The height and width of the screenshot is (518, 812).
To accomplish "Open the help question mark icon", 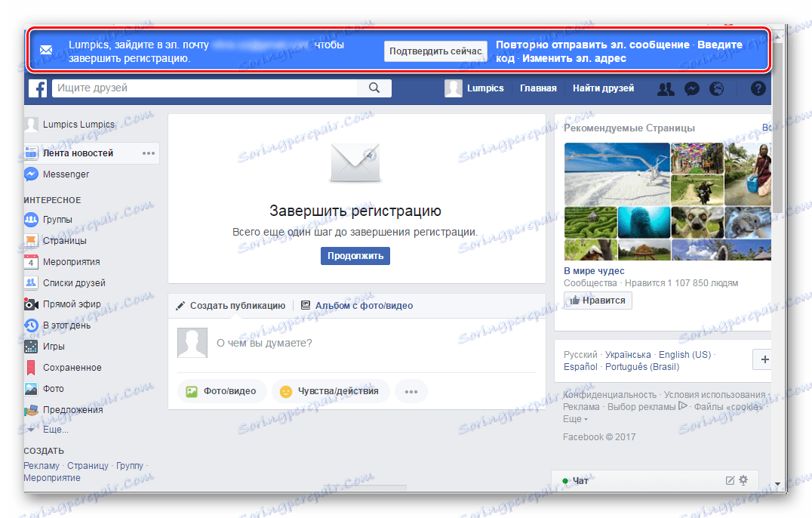I will pyautogui.click(x=758, y=88).
